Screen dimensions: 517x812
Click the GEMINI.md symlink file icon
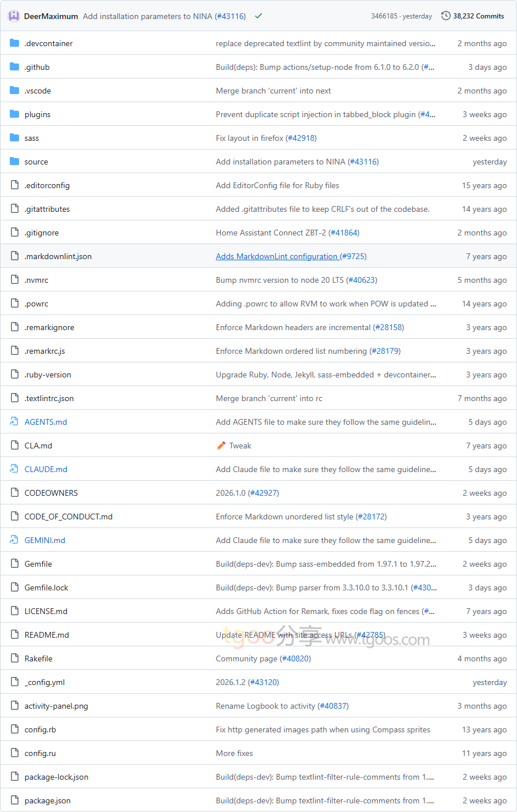click(x=14, y=540)
